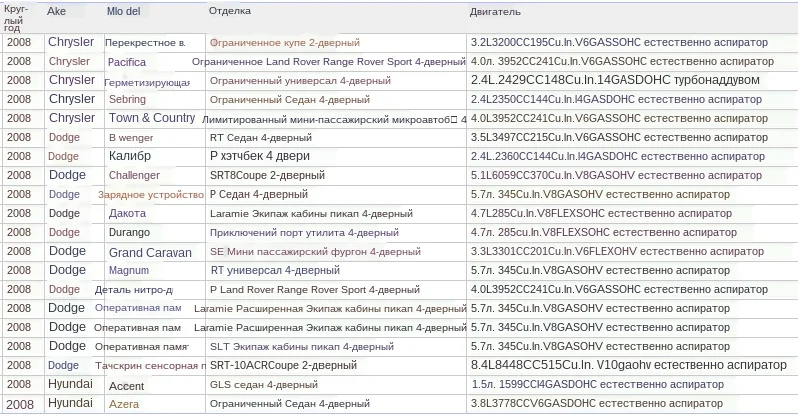Screen dimensions: 798x417
Task: Click the 'Отделка' column header
Action: click(230, 11)
